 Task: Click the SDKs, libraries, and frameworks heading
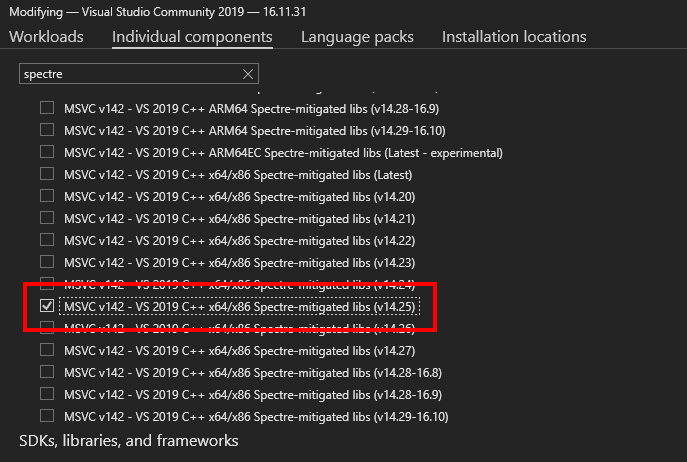point(129,440)
